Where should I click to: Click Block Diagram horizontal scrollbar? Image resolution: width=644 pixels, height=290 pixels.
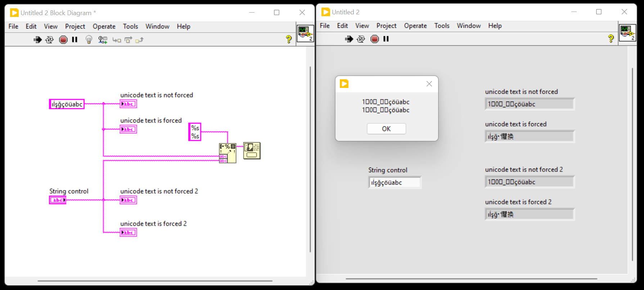(x=155, y=281)
